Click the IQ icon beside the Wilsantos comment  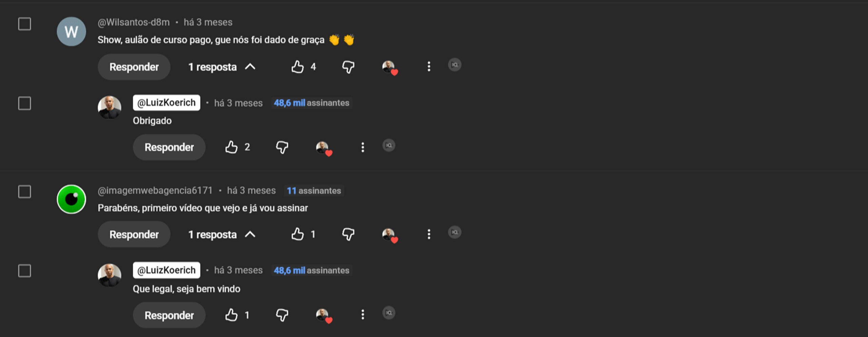[x=455, y=64]
